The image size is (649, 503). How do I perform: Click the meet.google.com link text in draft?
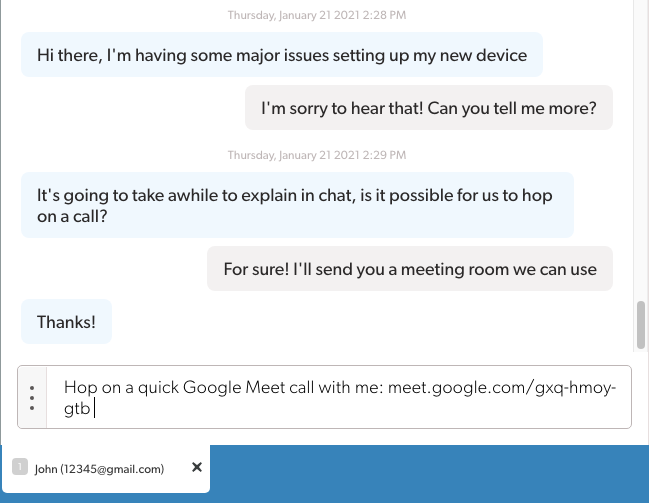click(x=500, y=387)
